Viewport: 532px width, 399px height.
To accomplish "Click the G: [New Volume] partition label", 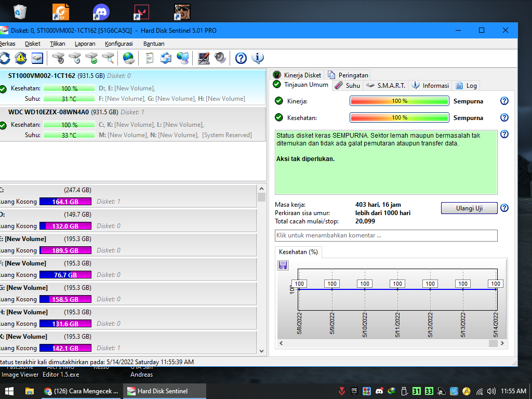I will click(x=24, y=288).
